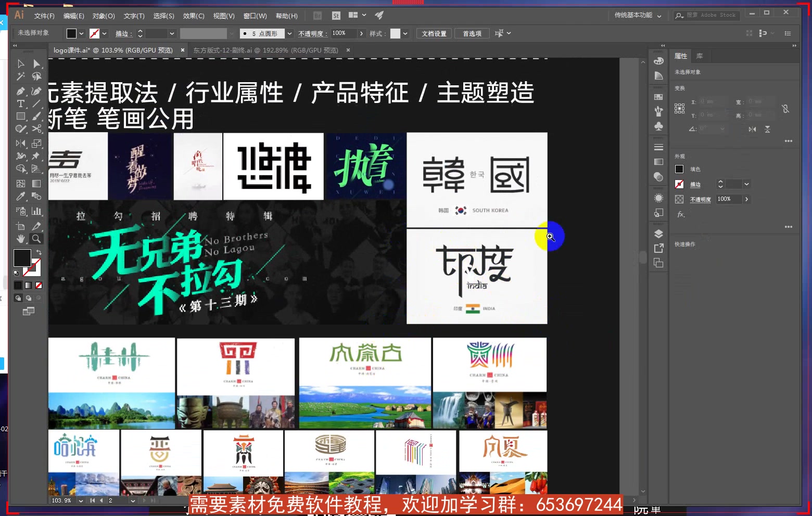Open the Swatches panel icon
Image resolution: width=812 pixels, height=516 pixels.
coord(658,97)
